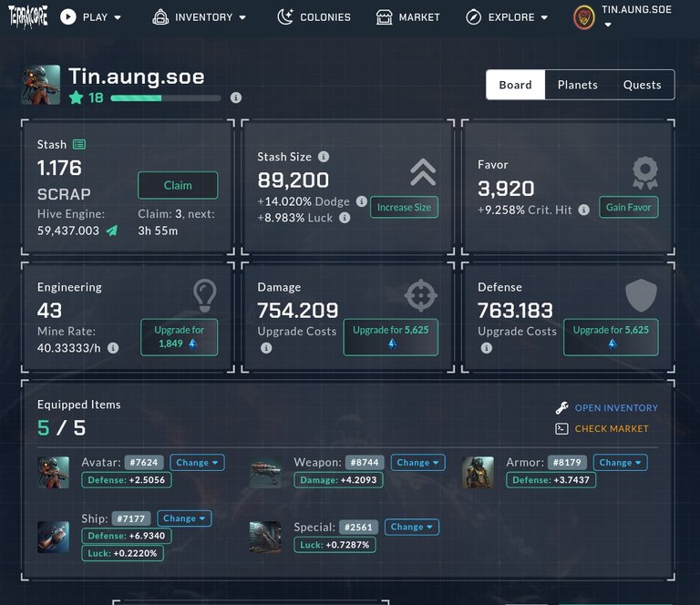Upgrade Damage for 5,625
This screenshot has height=605, width=700.
391,337
